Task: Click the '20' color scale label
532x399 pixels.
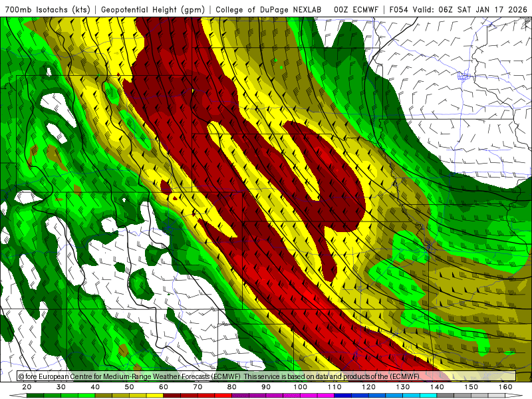Action: (x=27, y=387)
